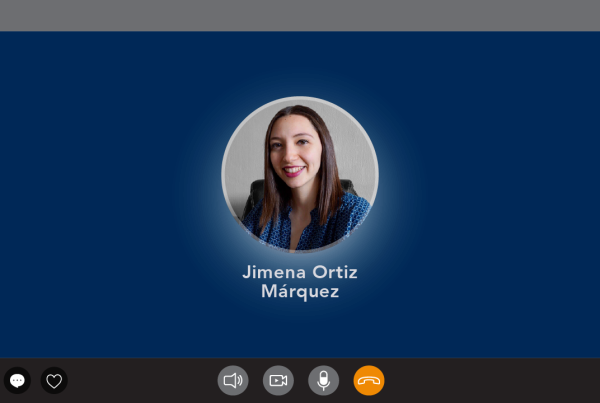End call with orange hang-up button

[x=369, y=380]
